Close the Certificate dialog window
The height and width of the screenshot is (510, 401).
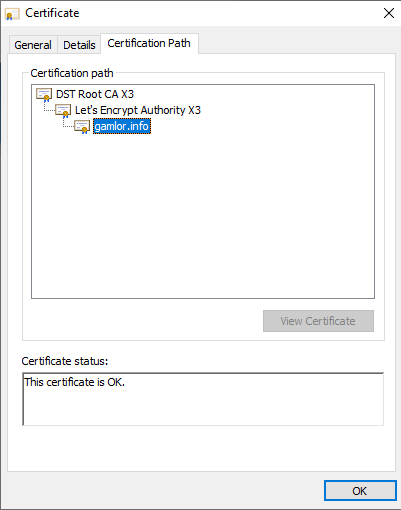point(389,13)
